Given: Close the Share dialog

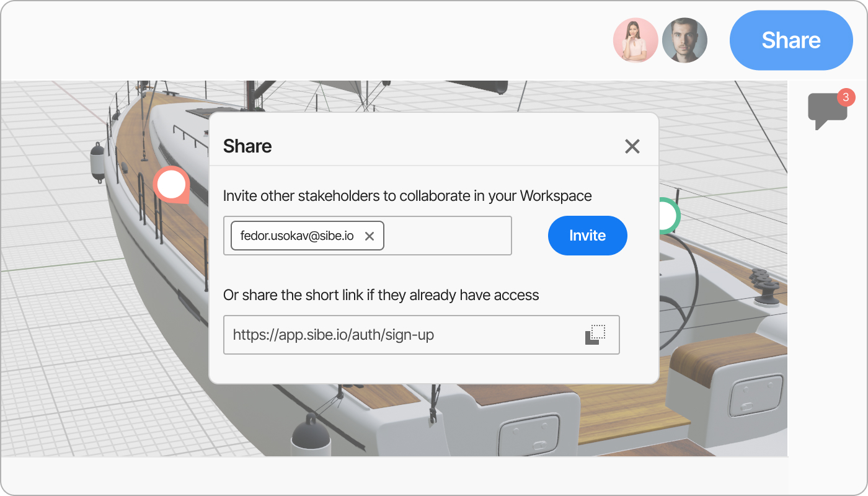Looking at the screenshot, I should [632, 146].
